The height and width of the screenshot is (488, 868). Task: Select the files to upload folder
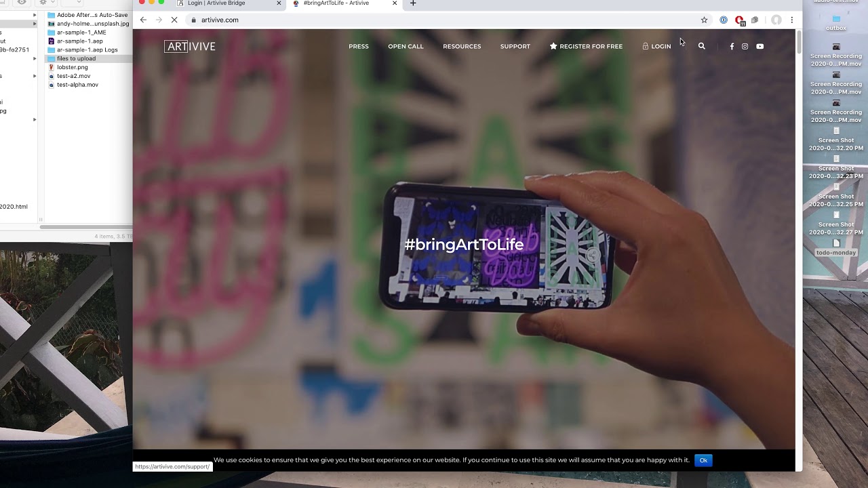[x=87, y=58]
